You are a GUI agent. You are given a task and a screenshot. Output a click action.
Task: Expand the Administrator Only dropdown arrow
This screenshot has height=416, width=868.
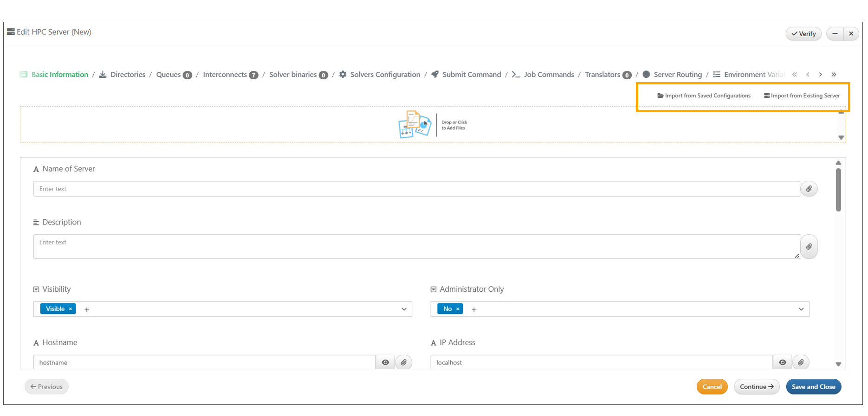tap(801, 309)
